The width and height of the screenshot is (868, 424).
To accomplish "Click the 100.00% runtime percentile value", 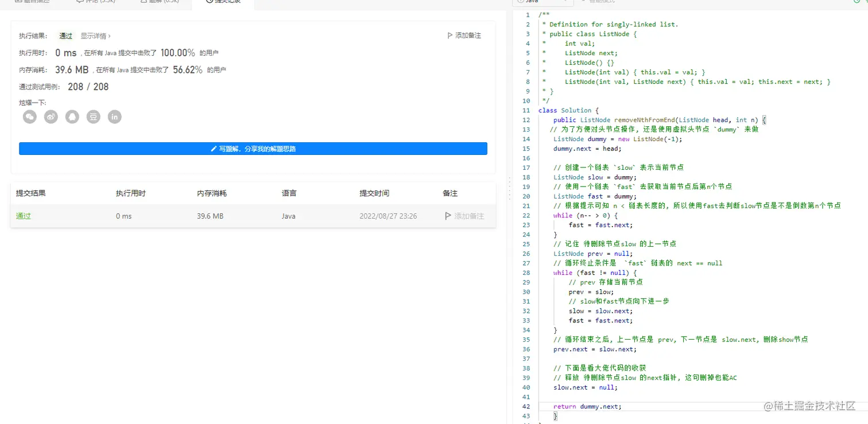I will pyautogui.click(x=178, y=53).
